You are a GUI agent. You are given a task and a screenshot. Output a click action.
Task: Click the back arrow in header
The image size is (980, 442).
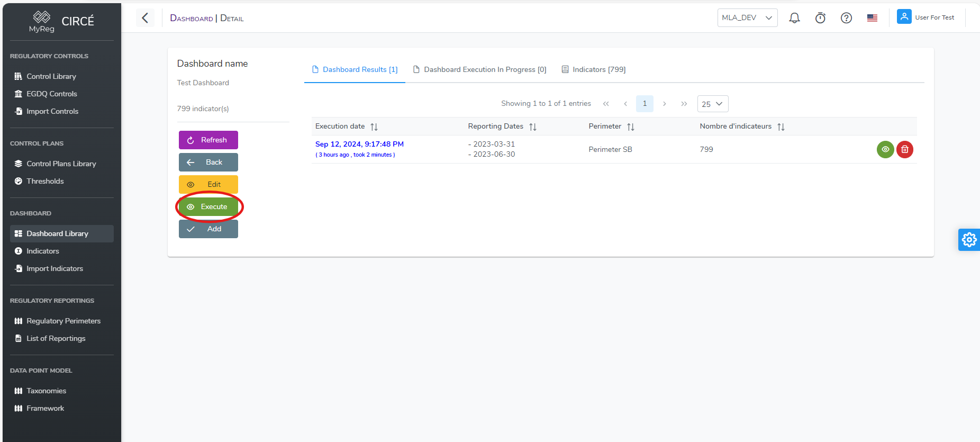pyautogui.click(x=145, y=18)
